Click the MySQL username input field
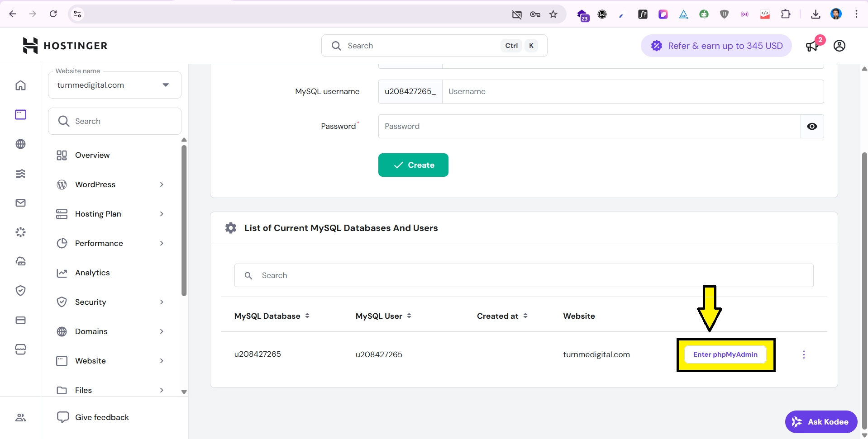This screenshot has width=868, height=439. [632, 92]
